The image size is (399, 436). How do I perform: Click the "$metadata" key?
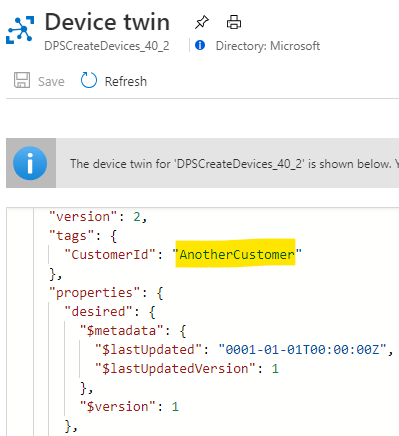122,331
